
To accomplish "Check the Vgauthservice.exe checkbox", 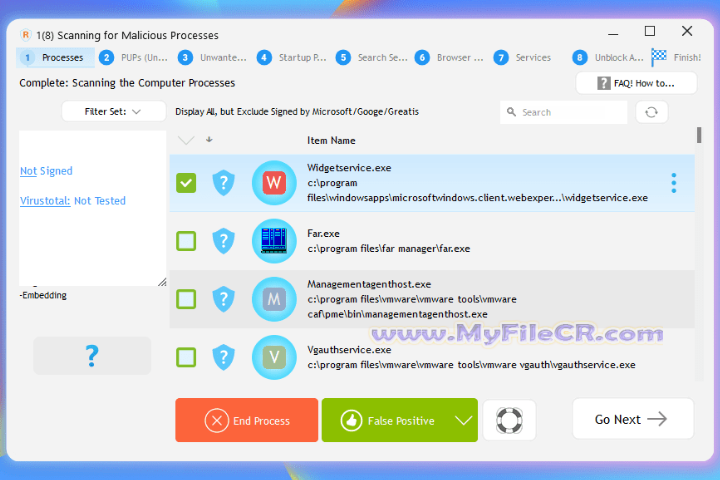I will click(186, 357).
